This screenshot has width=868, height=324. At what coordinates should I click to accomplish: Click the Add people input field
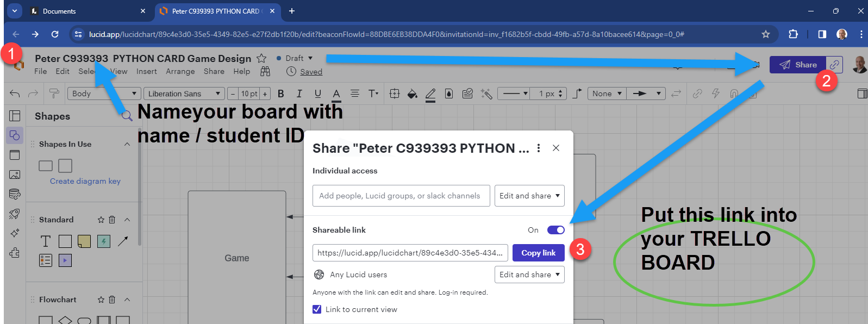pyautogui.click(x=401, y=196)
